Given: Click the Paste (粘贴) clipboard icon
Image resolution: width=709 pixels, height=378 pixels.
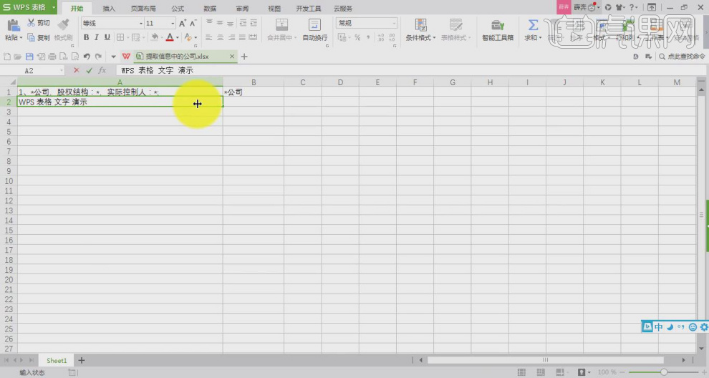Looking at the screenshot, I should [x=13, y=25].
